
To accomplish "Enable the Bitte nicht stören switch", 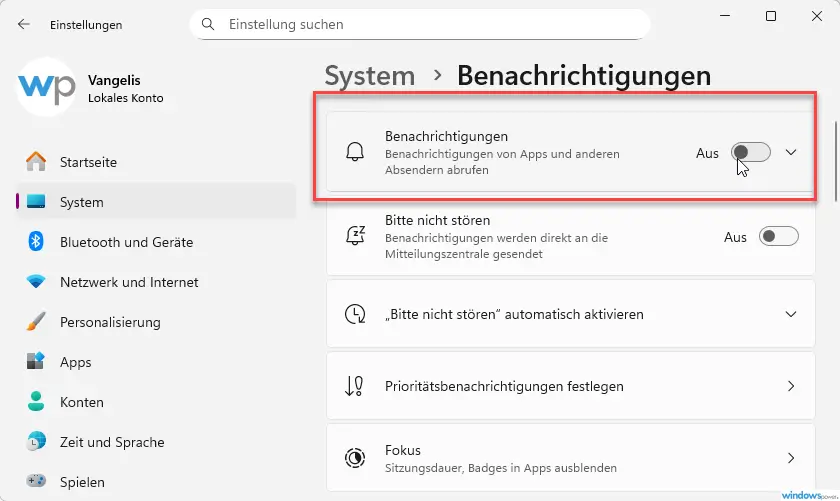I will coord(778,237).
